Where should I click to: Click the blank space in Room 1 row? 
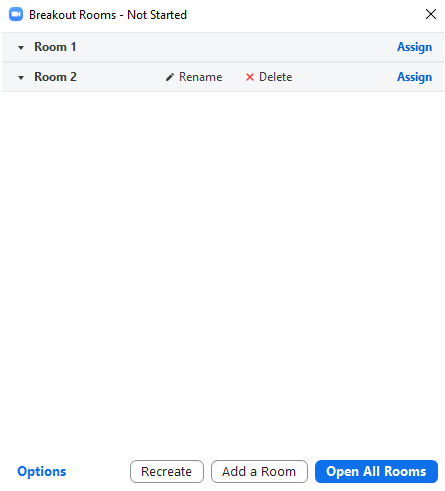(233, 47)
